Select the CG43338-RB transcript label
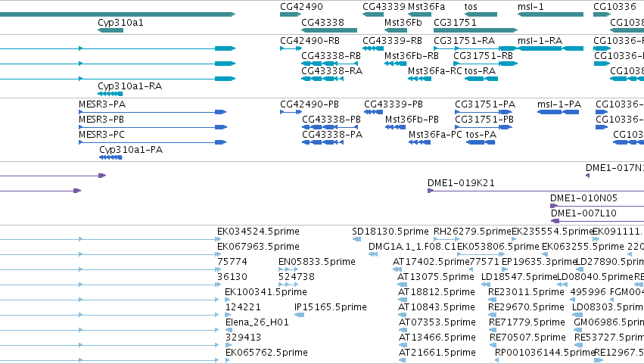 [331, 56]
